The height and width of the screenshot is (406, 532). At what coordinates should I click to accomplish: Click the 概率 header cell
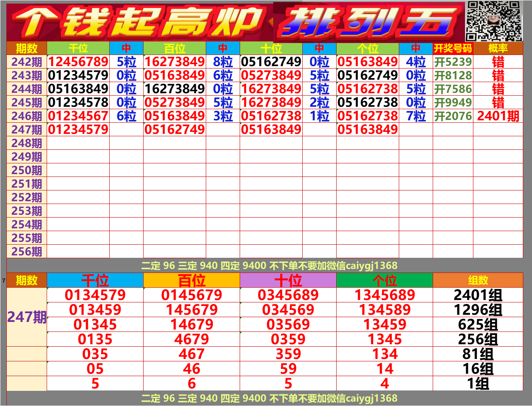point(497,48)
